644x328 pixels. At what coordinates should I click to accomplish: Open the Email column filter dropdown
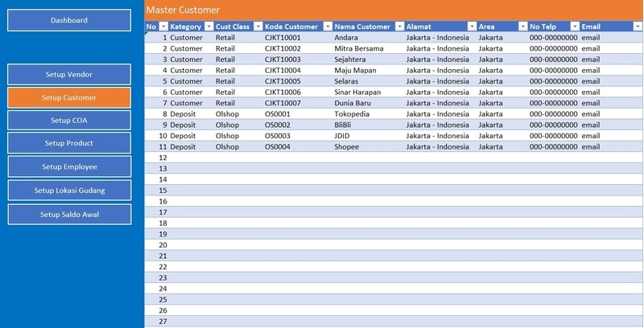[x=637, y=27]
